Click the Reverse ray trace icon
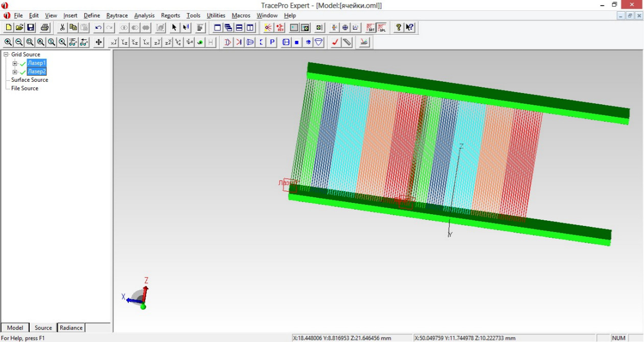Screen dimensions: 644x342 [280, 28]
